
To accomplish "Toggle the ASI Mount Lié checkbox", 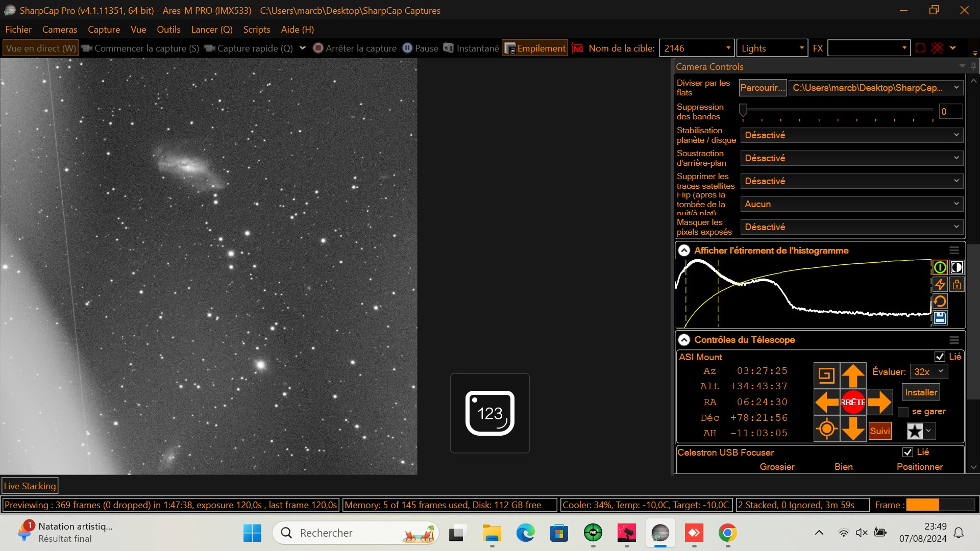I will point(940,357).
